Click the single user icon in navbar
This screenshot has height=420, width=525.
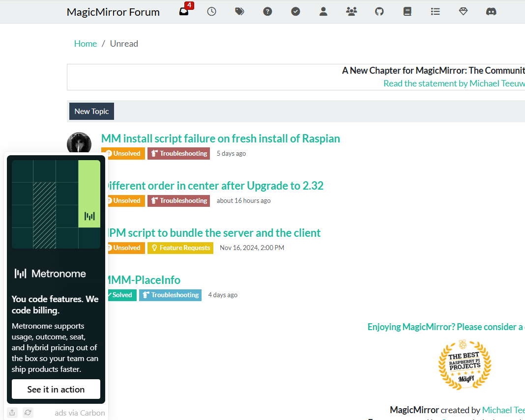pyautogui.click(x=323, y=12)
